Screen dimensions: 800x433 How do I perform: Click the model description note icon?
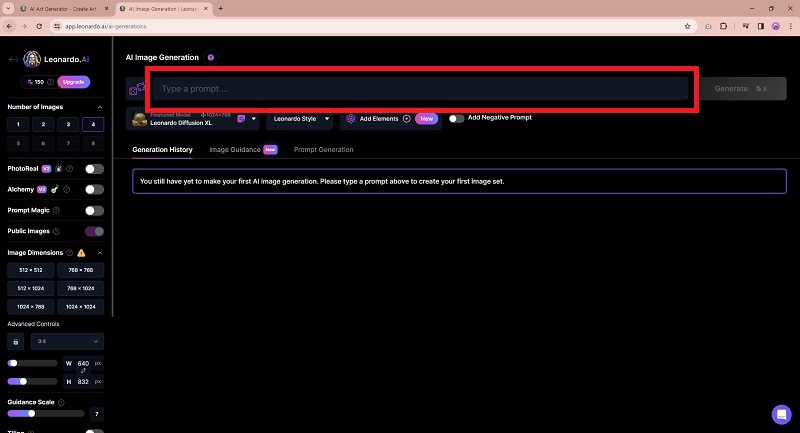click(x=241, y=119)
